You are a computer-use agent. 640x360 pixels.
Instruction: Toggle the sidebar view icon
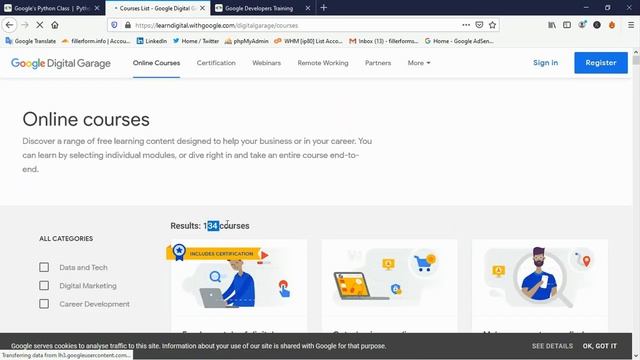[x=567, y=25]
